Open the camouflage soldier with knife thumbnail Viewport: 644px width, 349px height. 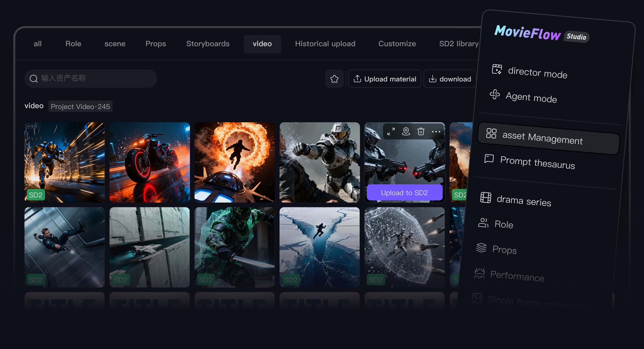(234, 247)
